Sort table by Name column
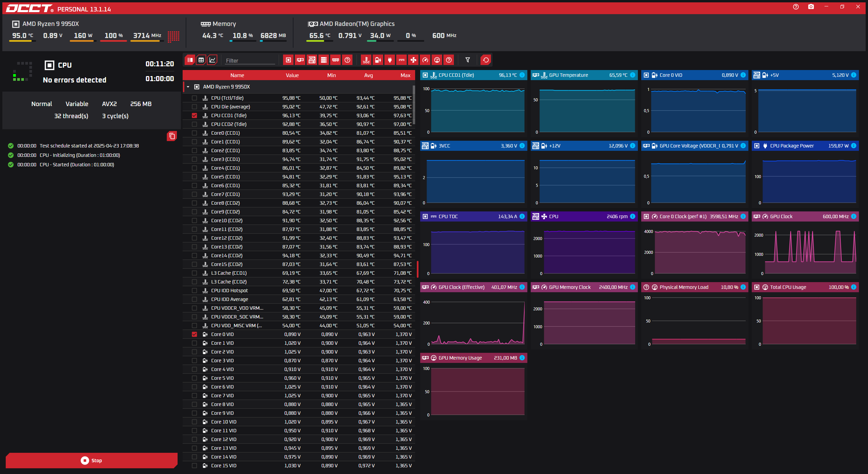Viewport: 868px width, 474px height. (x=237, y=75)
